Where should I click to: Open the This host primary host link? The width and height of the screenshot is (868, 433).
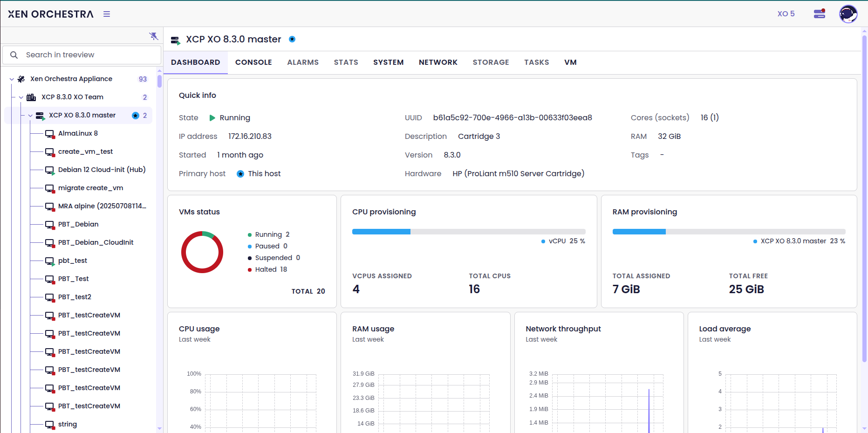(264, 173)
